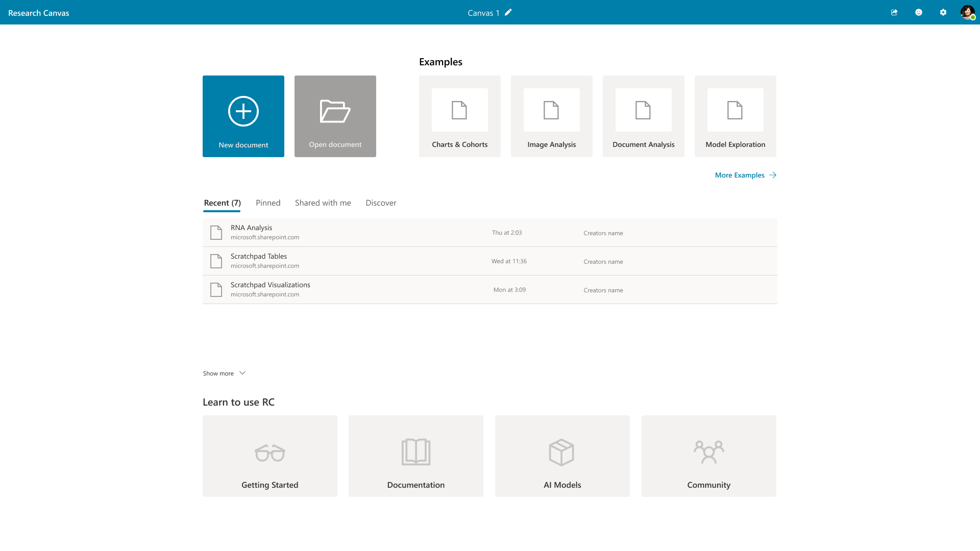Viewport: 980px width, 551px height.
Task: Open the Getting Started glasses tile
Action: tap(270, 456)
